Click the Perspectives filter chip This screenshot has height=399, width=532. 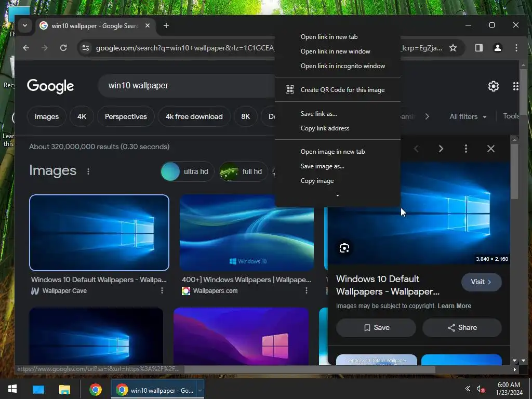click(x=126, y=116)
